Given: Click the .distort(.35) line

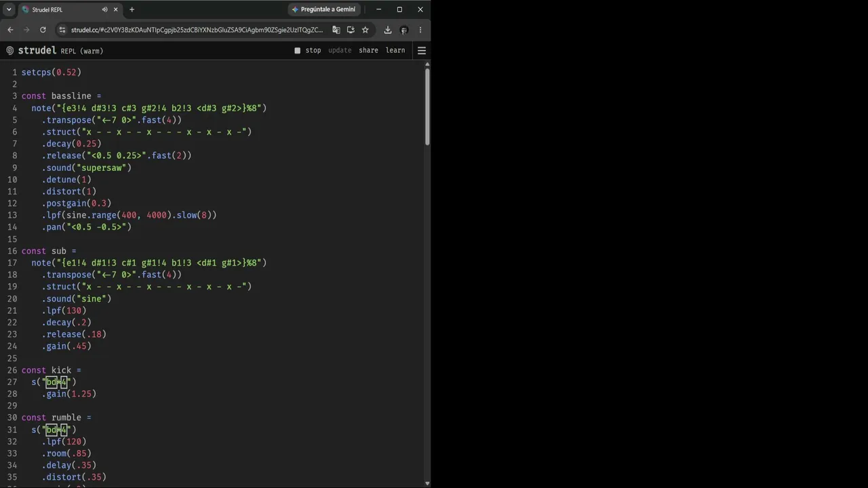Looking at the screenshot, I should pyautogui.click(x=74, y=477).
